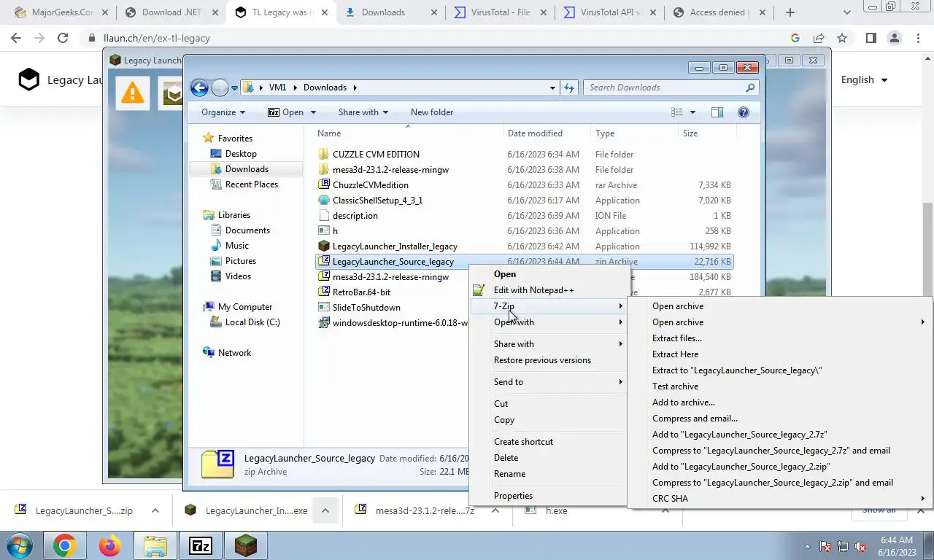Click the tray network icon

843,545
